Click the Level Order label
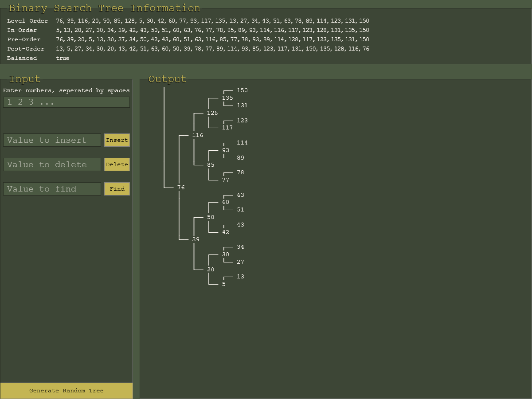Viewport: 532px width, 399px height. point(27,21)
